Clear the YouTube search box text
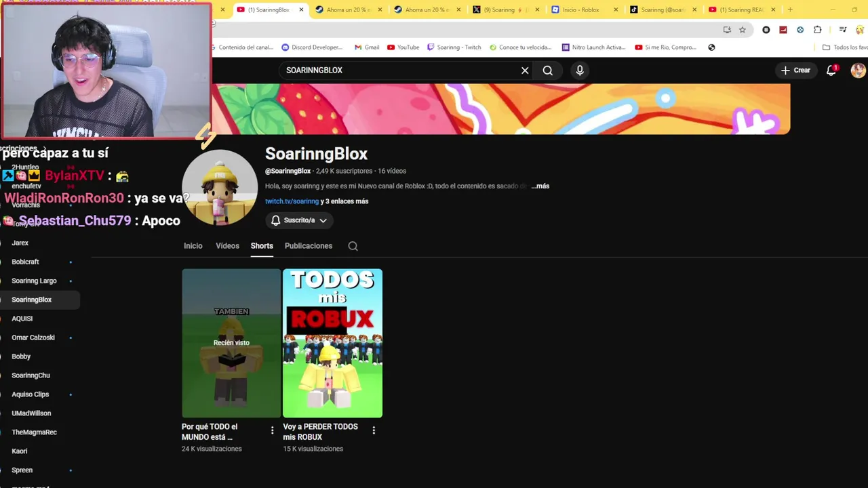The width and height of the screenshot is (868, 488). point(525,70)
